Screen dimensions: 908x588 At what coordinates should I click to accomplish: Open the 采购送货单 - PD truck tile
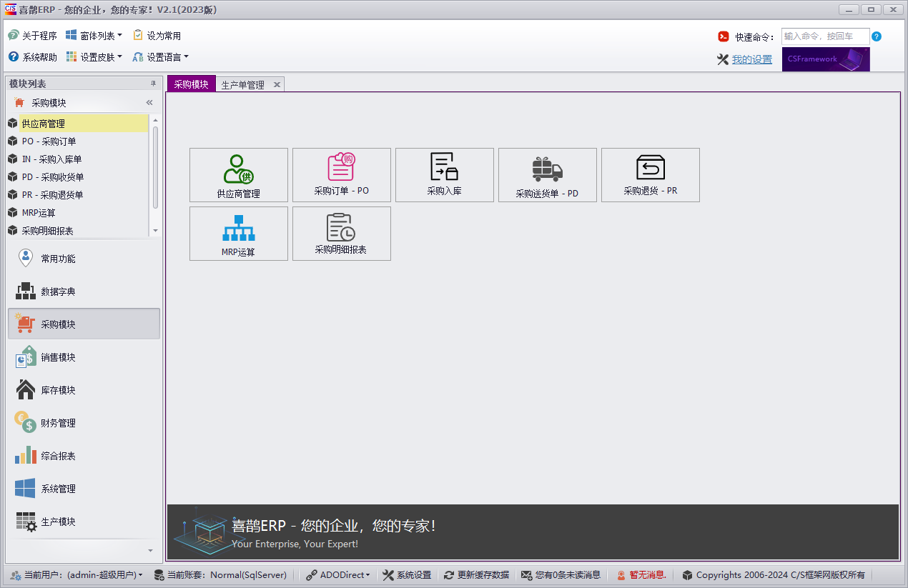click(548, 175)
